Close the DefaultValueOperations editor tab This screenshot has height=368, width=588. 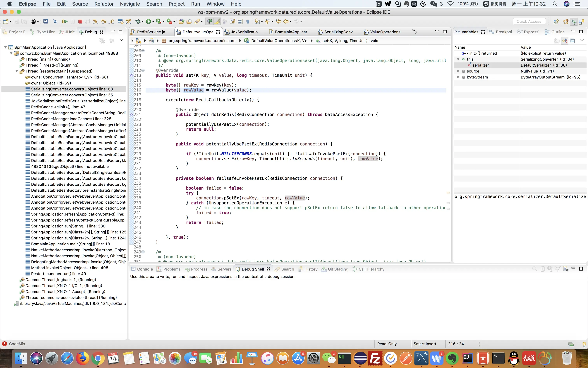click(218, 32)
